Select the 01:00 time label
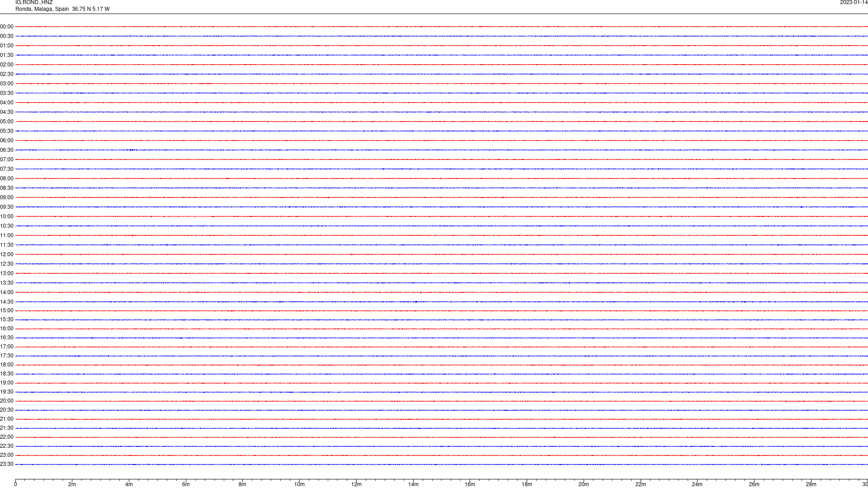Screen dimensions: 868x488 tap(7, 46)
